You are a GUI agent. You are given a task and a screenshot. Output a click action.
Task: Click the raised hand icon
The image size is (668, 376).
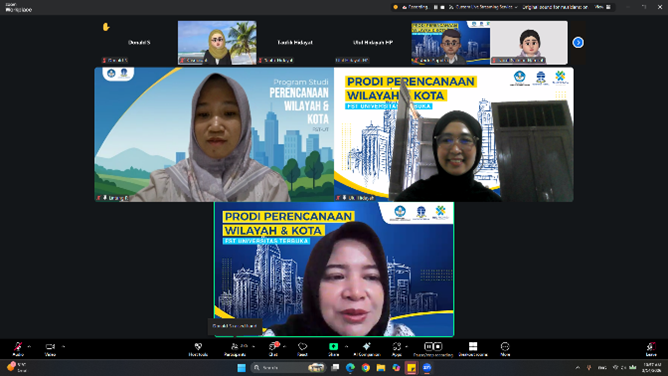tap(106, 27)
